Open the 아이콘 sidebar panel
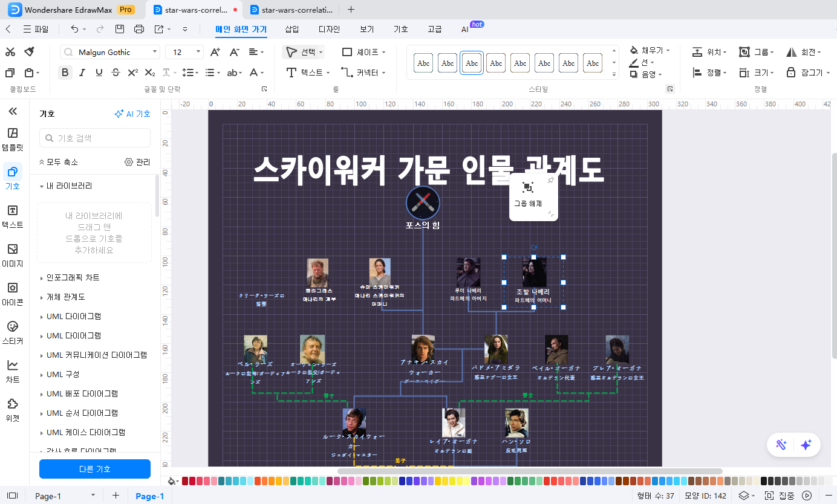The height and width of the screenshot is (504, 837). click(13, 294)
